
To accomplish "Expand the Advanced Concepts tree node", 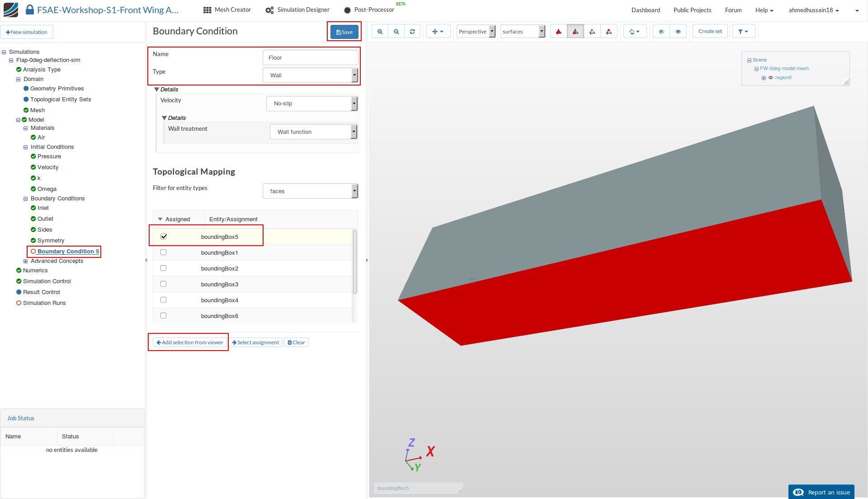I will [26, 261].
